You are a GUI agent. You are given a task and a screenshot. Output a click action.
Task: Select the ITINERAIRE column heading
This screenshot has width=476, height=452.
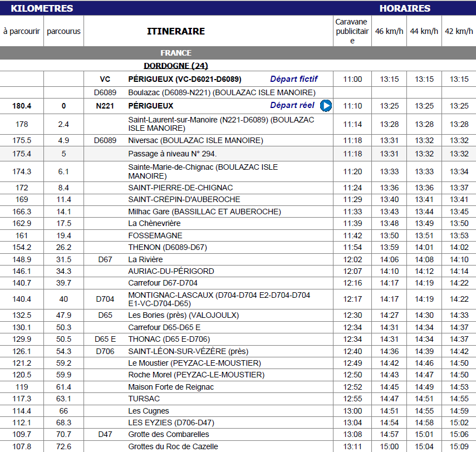click(176, 31)
